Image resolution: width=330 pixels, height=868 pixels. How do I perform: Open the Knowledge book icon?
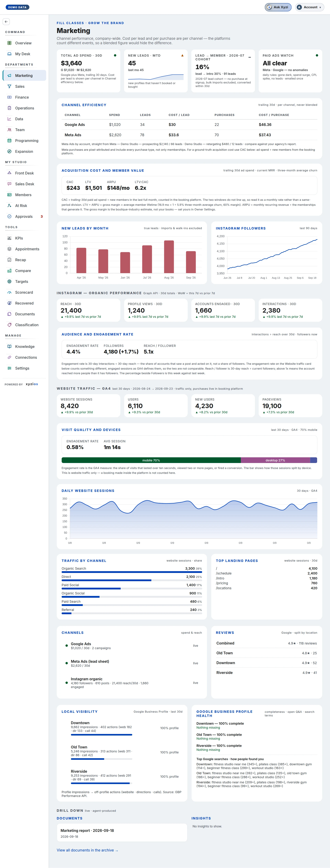[9, 346]
